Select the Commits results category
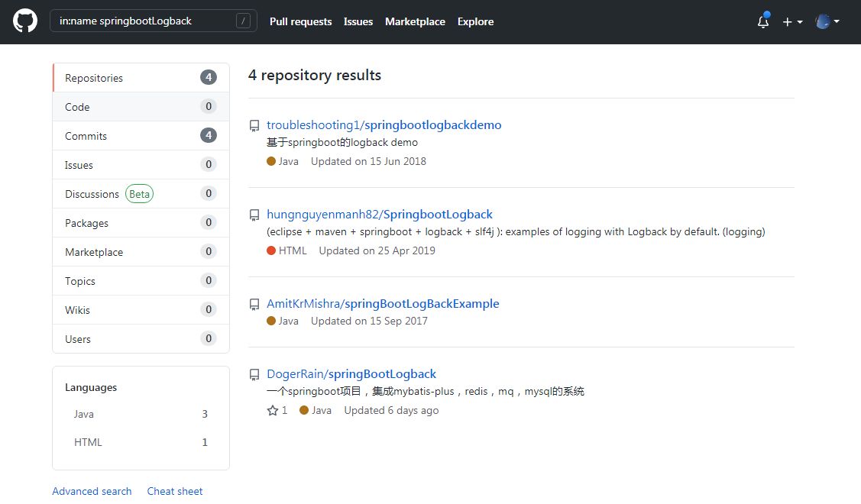Image resolution: width=861 pixels, height=504 pixels. click(x=141, y=136)
